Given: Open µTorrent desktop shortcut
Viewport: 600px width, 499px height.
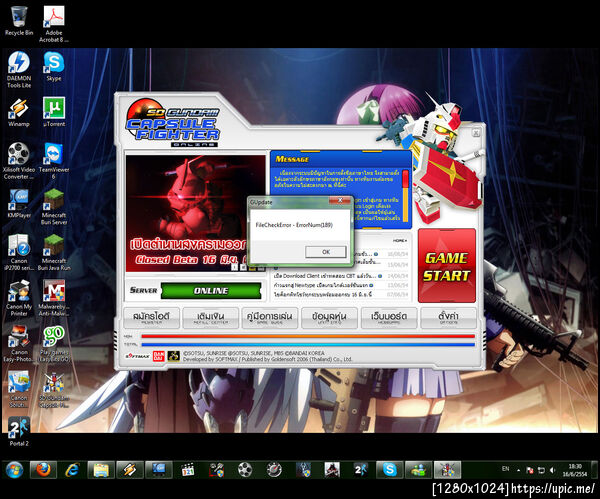Looking at the screenshot, I should coord(54,113).
